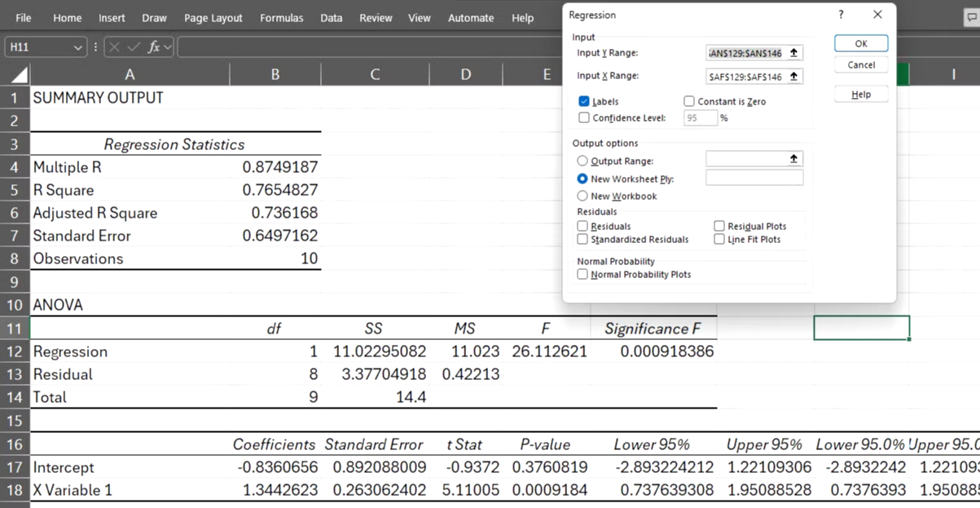Click the Input Y Range collapse-dialog icon
Viewport: 980px width, 508px height.
click(x=794, y=53)
